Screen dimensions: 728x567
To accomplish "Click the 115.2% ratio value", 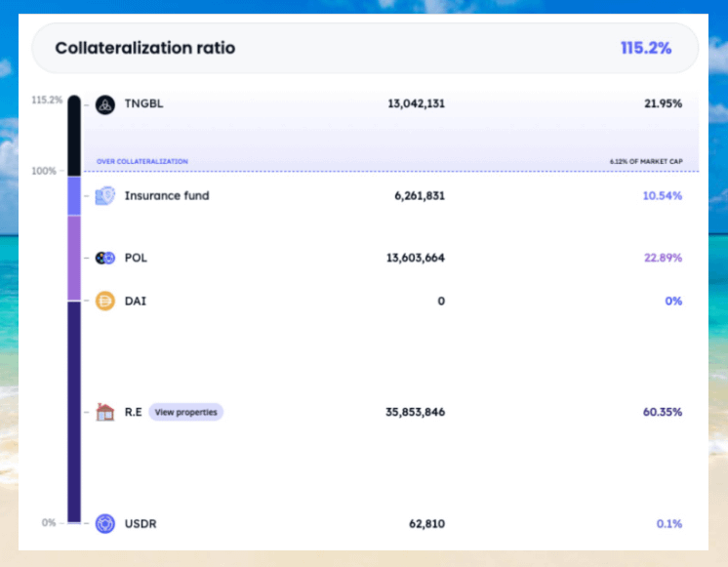I will tap(645, 48).
